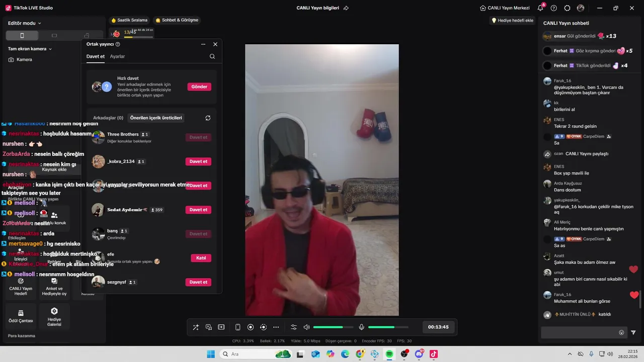Switch to the Davet et tab
Viewport: 644px width, 362px height.
click(96, 56)
